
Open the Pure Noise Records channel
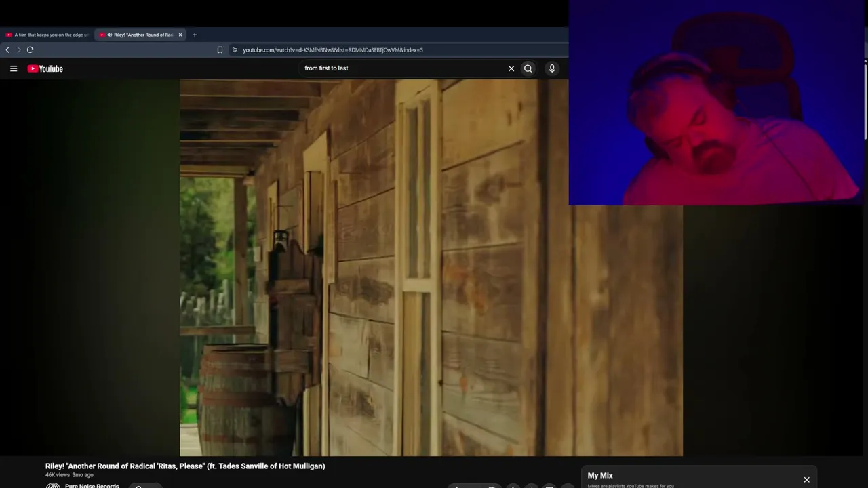pyautogui.click(x=92, y=485)
